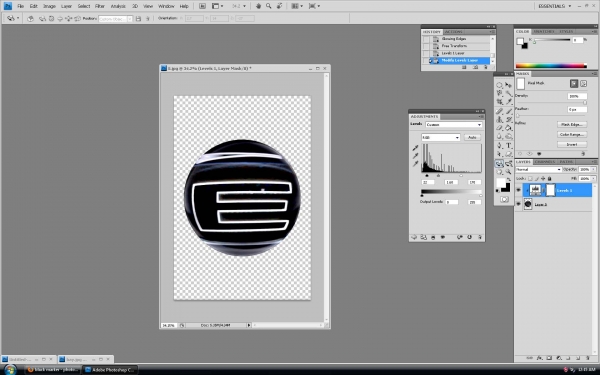
Task: Select the Zoom tool in toolbox
Action: tap(509, 172)
